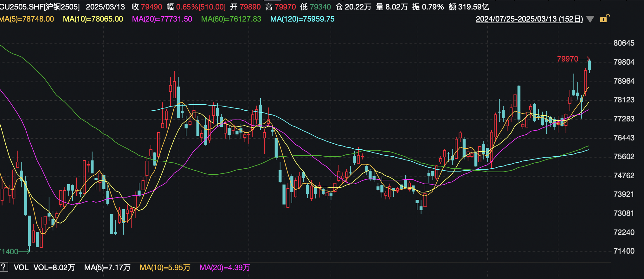Viewport: 644px width, 279px height.
Task: Click the green 71400 low price arrow marker
Action: coord(14,252)
